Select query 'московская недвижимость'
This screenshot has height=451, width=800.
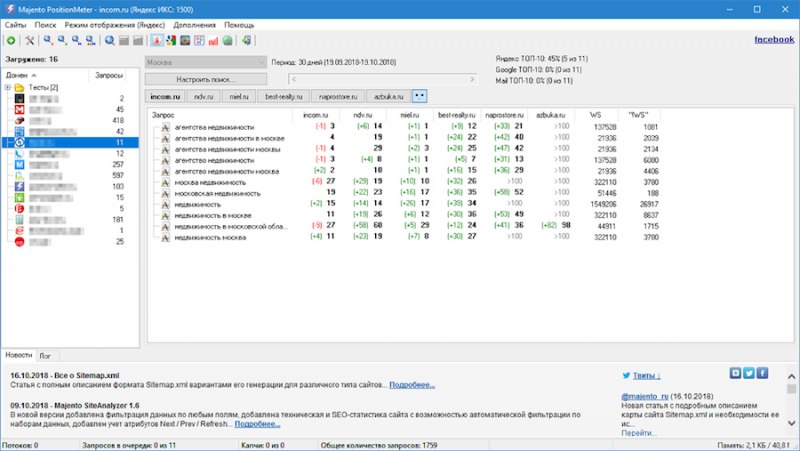click(217, 194)
